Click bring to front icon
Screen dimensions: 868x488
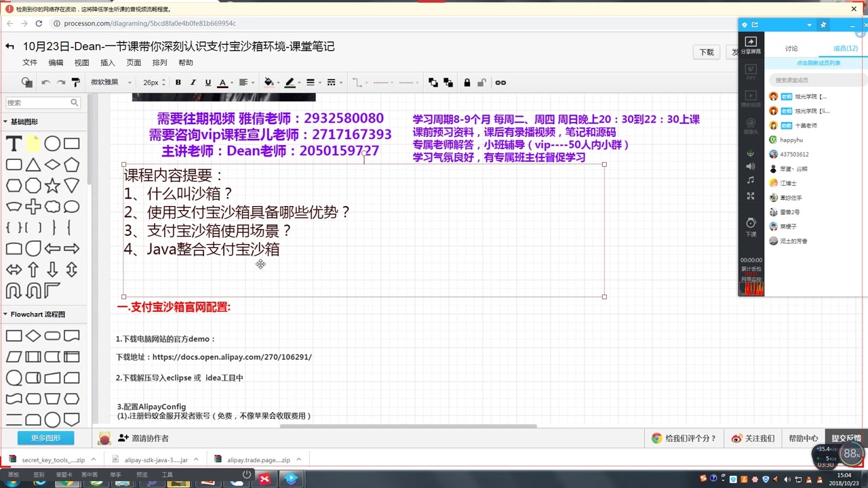433,83
